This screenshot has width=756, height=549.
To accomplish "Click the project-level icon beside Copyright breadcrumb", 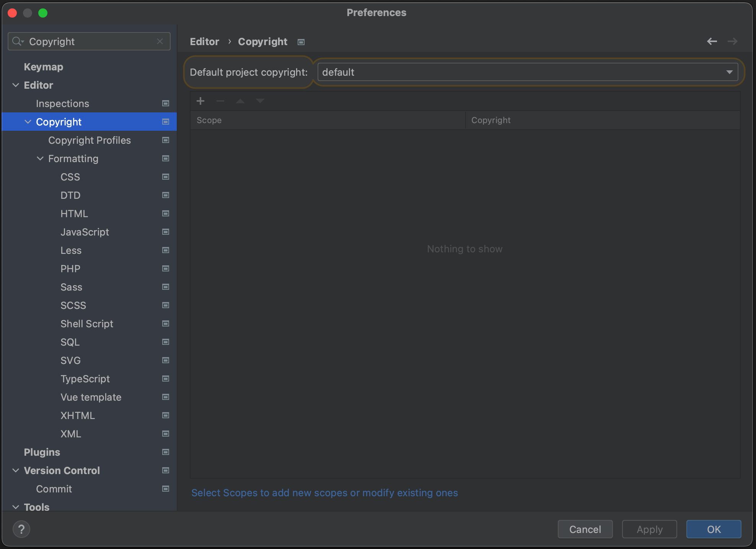I will coord(301,42).
